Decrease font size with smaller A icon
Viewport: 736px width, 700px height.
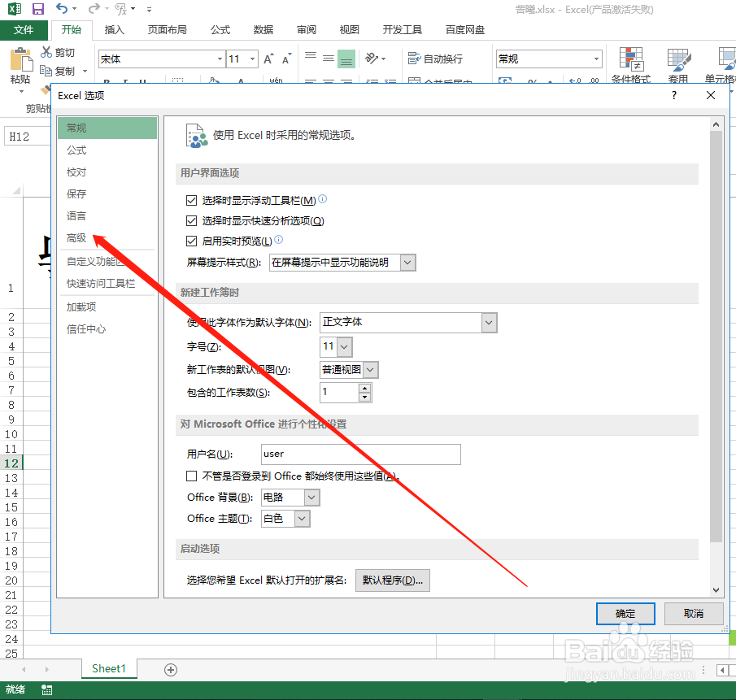pyautogui.click(x=286, y=59)
